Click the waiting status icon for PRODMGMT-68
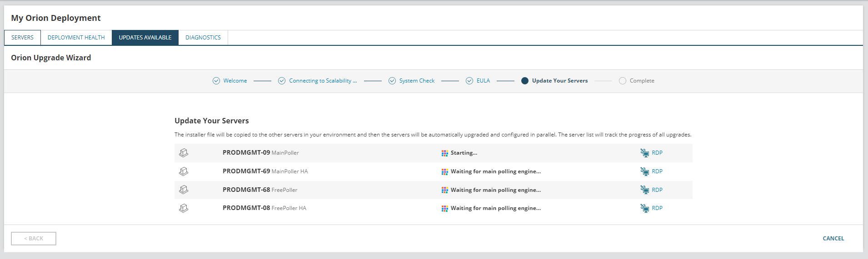Viewport: 868px width, 259px height. pyautogui.click(x=444, y=190)
